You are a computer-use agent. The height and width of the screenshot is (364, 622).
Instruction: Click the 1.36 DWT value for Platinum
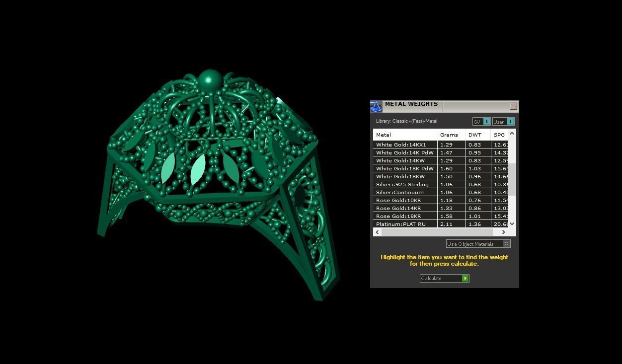click(474, 224)
